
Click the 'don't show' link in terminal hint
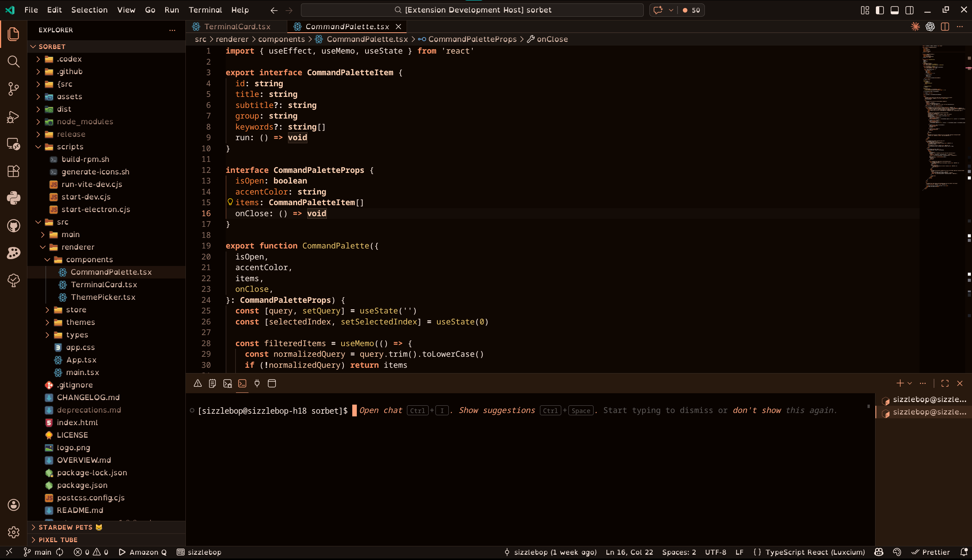tap(756, 410)
